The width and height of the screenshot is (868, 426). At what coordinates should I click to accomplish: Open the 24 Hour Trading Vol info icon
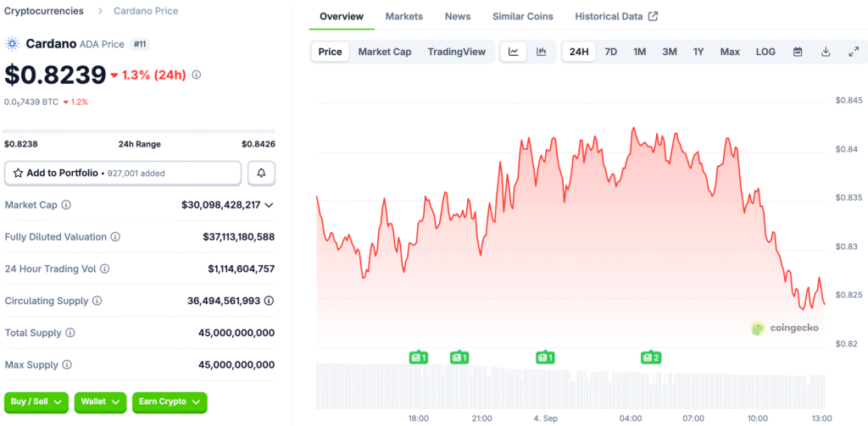(104, 268)
